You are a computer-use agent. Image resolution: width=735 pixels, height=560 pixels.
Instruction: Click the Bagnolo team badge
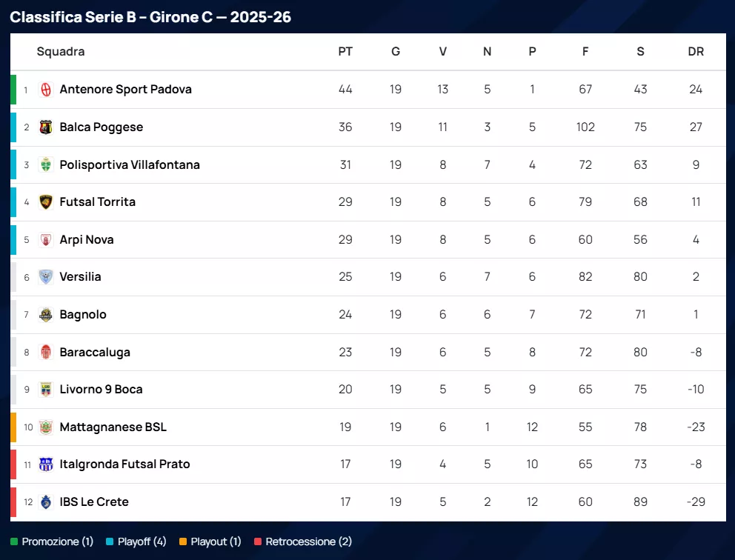pos(46,315)
